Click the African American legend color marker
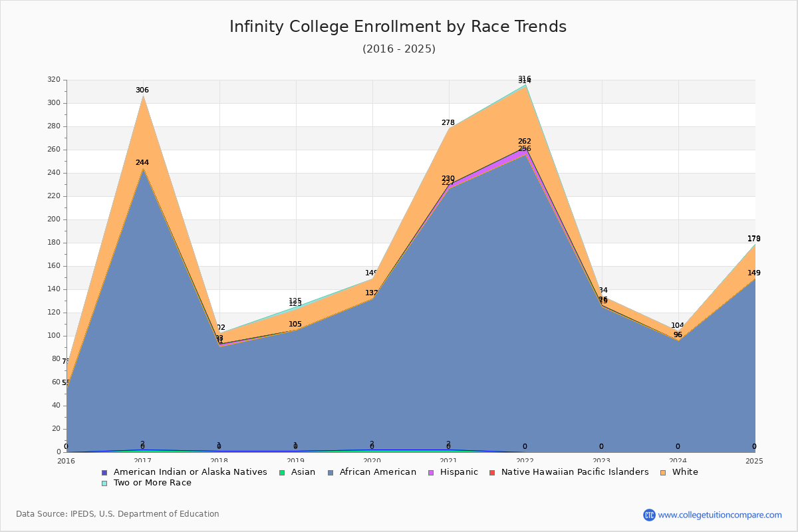This screenshot has height=532, width=798. pyautogui.click(x=330, y=472)
